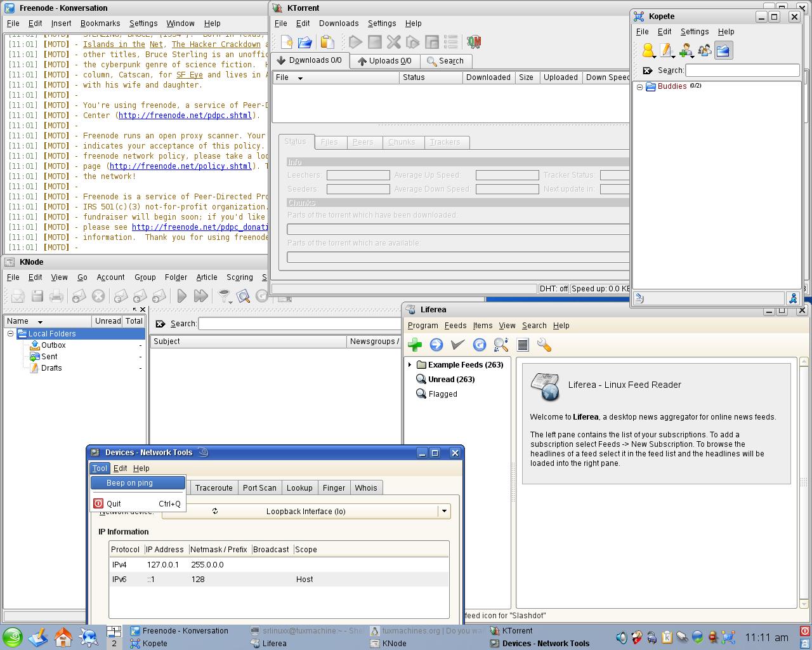This screenshot has width=812, height=650.
Task: Click the Set Status Message pencil icon in Kopete
Action: click(x=666, y=51)
